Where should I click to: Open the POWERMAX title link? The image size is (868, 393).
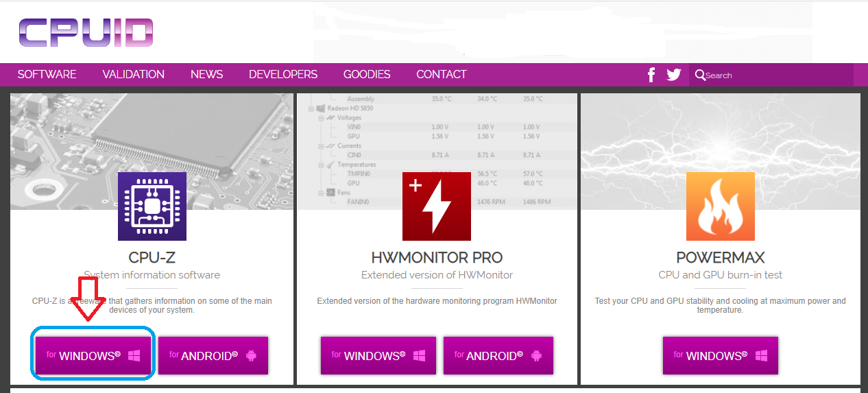pyautogui.click(x=721, y=258)
